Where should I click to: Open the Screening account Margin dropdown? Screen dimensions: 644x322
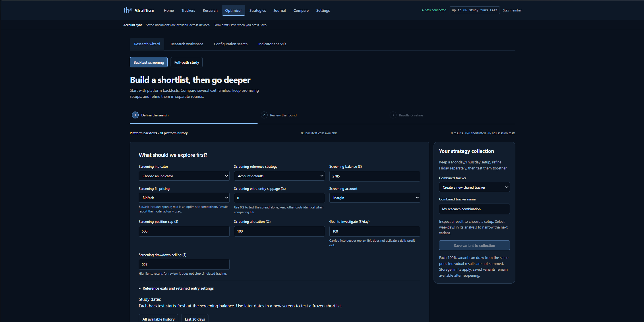[x=375, y=198]
